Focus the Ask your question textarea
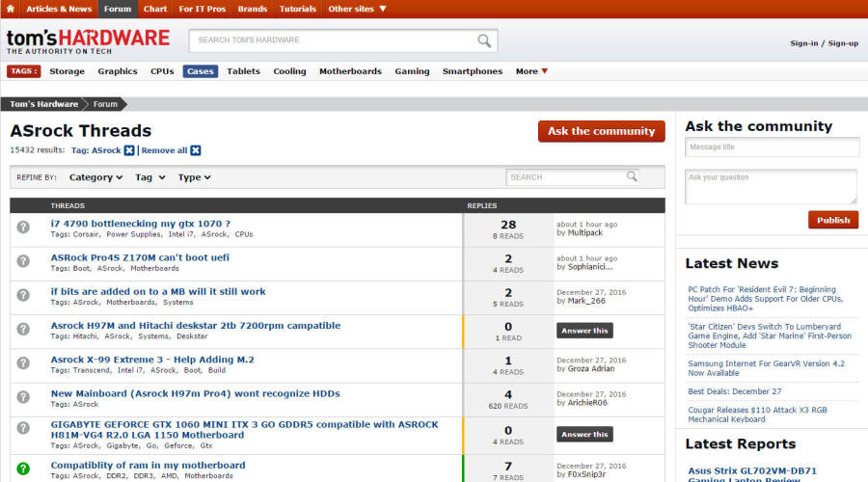Viewport: 868px width, 482px height. tap(772, 187)
